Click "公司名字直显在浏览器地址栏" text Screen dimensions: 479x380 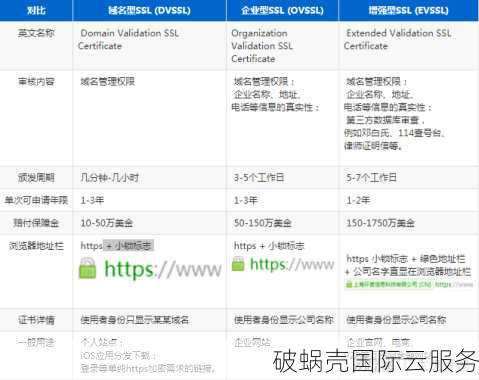412,272
